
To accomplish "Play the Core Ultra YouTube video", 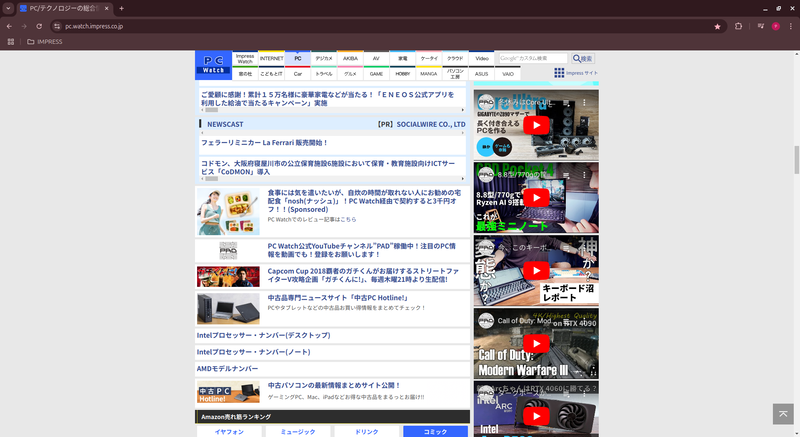I will pyautogui.click(x=536, y=125).
